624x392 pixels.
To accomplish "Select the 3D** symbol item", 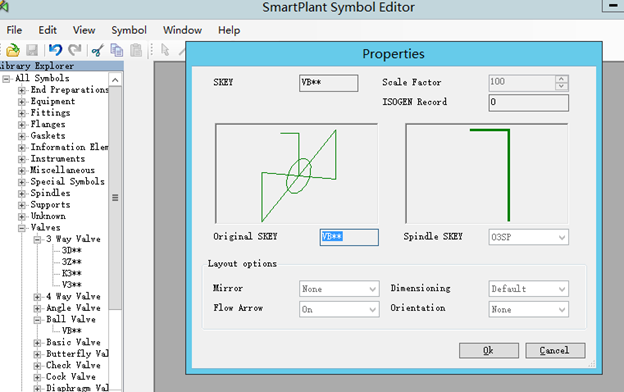I will tap(72, 251).
